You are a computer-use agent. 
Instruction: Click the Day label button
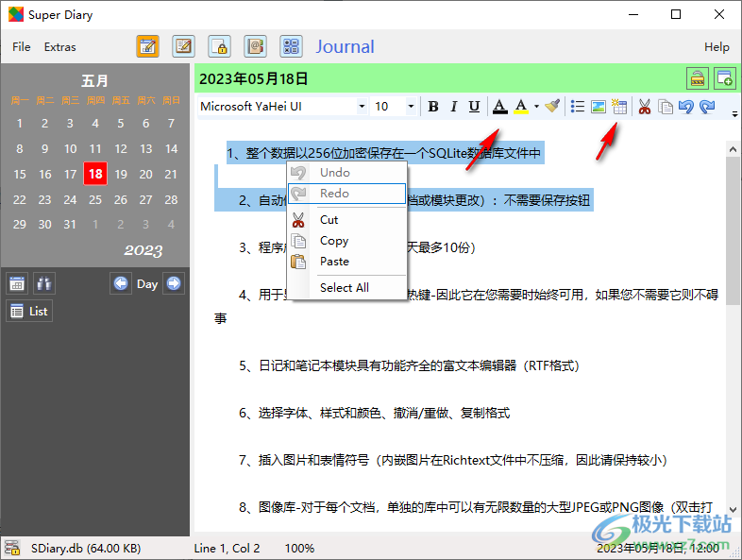tap(147, 284)
